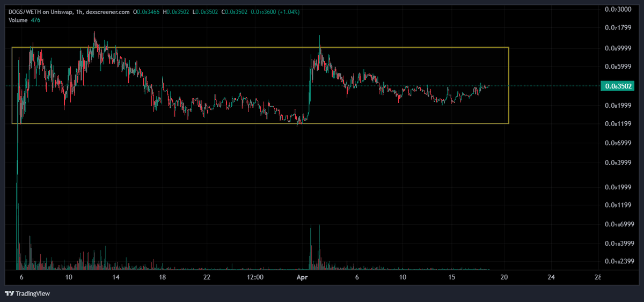Click the 0.0₈9999 price axis label
This screenshot has height=302, width=644.
617,48
